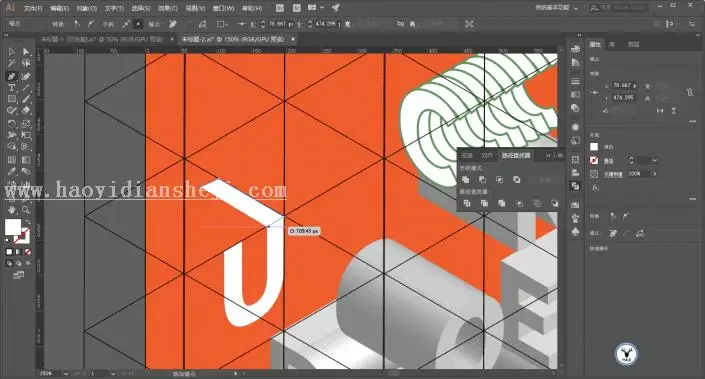This screenshot has width=705, height=379.
Task: Open the zoom level 150% dropdown
Action: click(66, 373)
